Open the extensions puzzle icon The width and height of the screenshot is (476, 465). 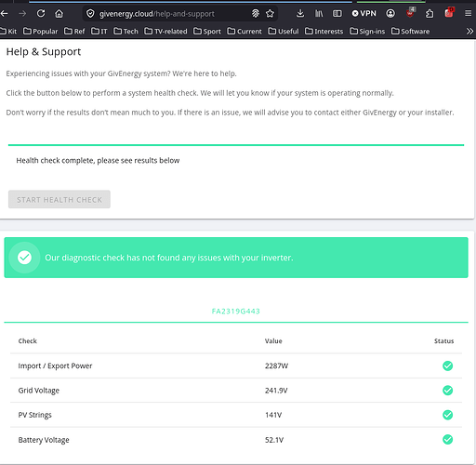430,13
